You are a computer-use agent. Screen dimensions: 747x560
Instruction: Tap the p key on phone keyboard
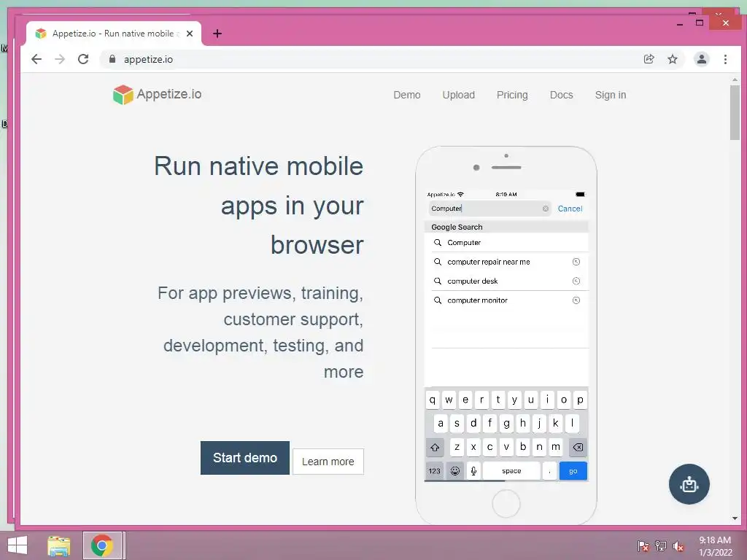click(x=580, y=400)
